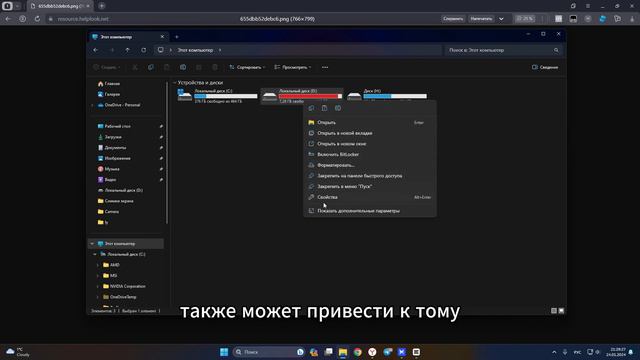640x360 pixels.
Task: Click the red usage bar of disk D
Action: click(x=310, y=96)
